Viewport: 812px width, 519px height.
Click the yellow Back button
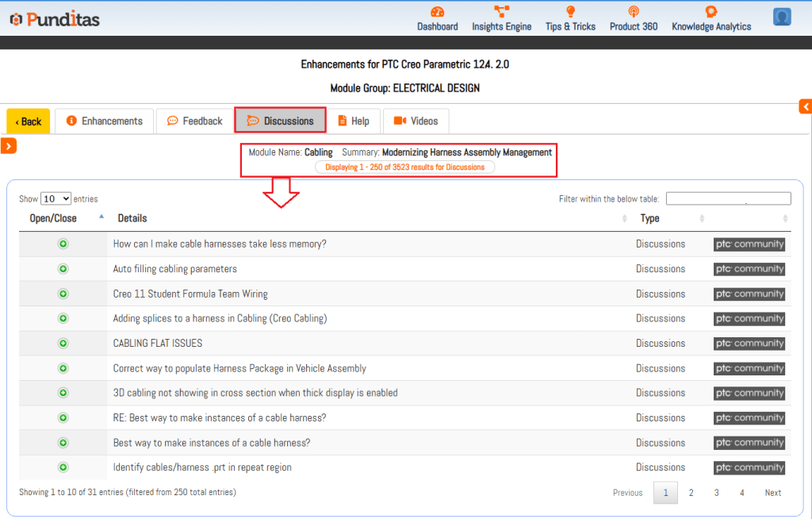pos(29,121)
